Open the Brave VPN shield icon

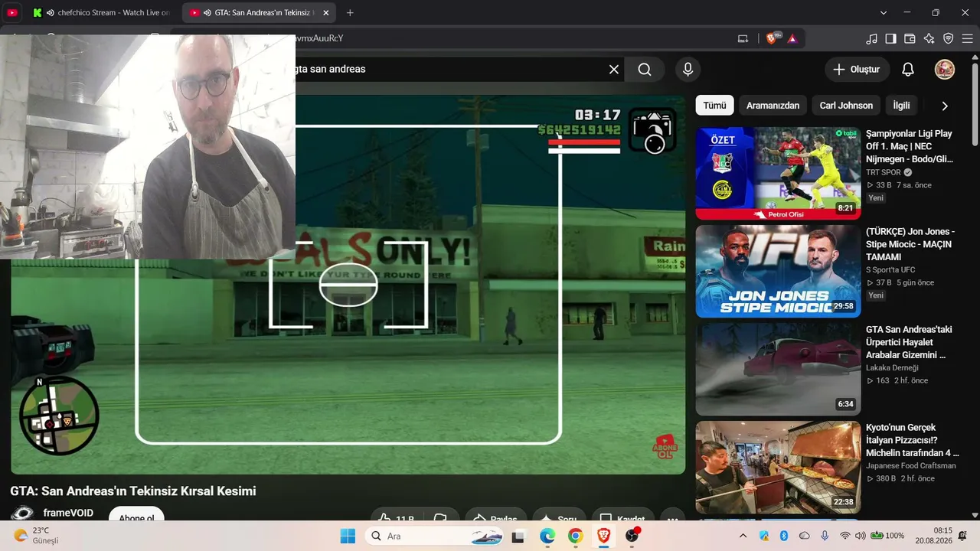coord(949,38)
